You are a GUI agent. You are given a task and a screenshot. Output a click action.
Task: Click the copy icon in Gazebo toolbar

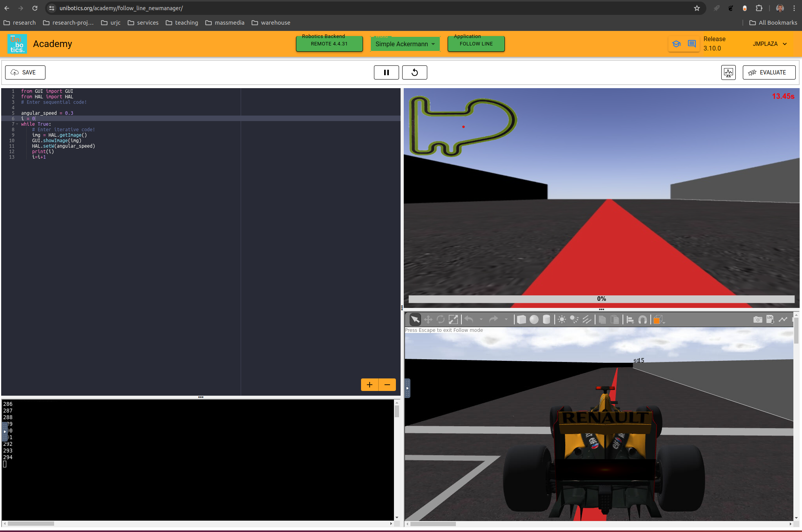click(x=602, y=320)
